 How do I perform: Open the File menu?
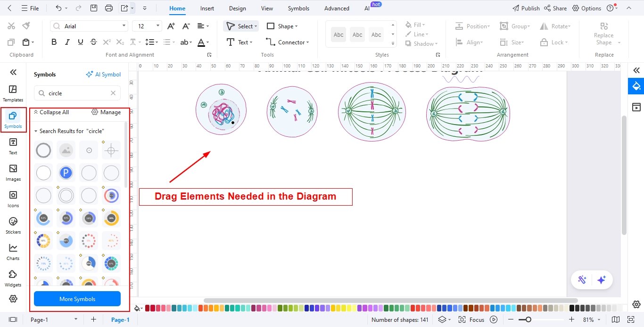(x=30, y=8)
